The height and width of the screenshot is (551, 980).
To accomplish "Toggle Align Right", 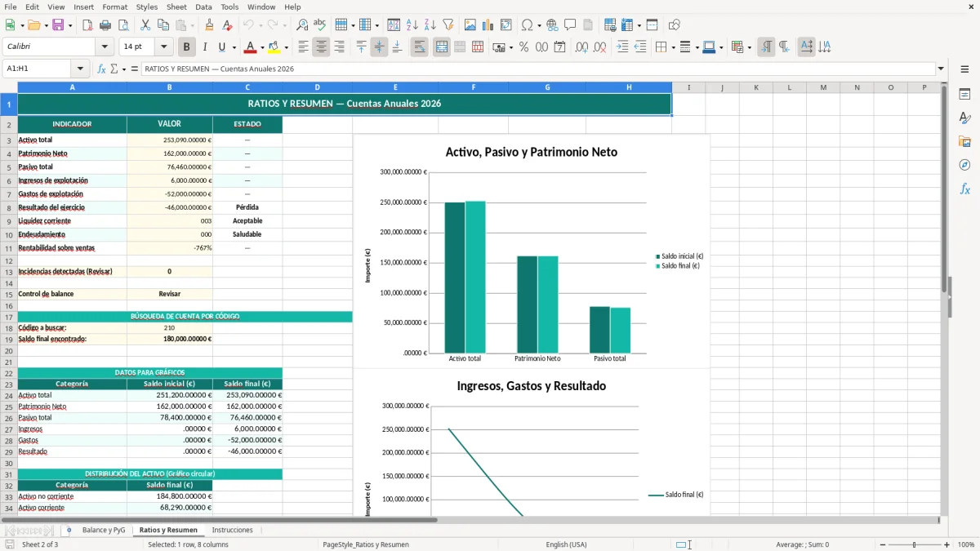I will (339, 47).
